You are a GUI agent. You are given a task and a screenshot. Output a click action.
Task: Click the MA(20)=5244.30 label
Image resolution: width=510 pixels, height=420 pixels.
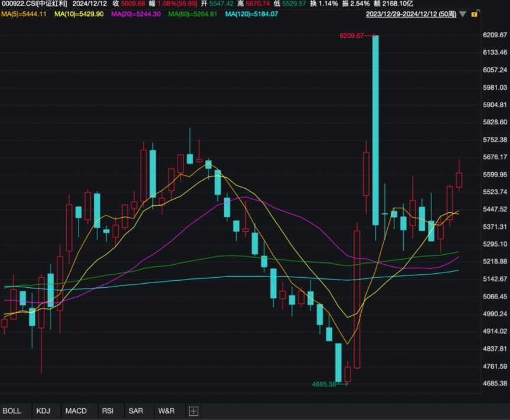click(x=136, y=14)
